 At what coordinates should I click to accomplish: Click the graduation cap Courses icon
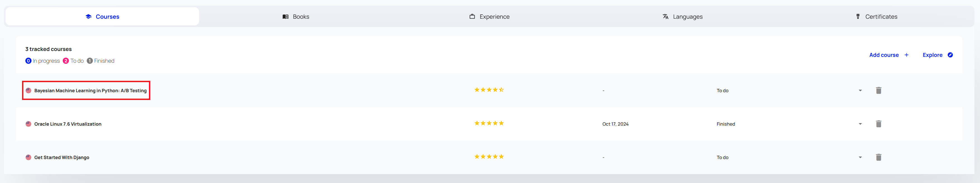tap(88, 16)
